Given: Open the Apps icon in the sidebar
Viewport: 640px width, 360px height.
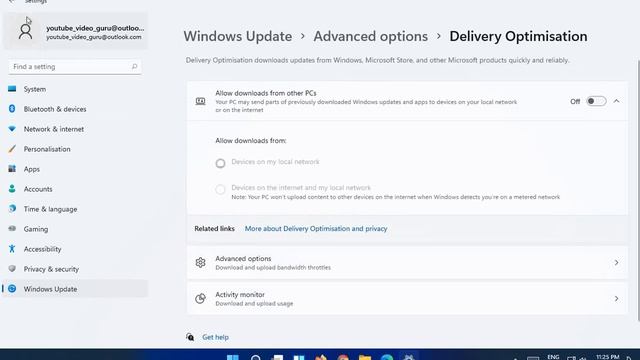Looking at the screenshot, I should pos(12,169).
